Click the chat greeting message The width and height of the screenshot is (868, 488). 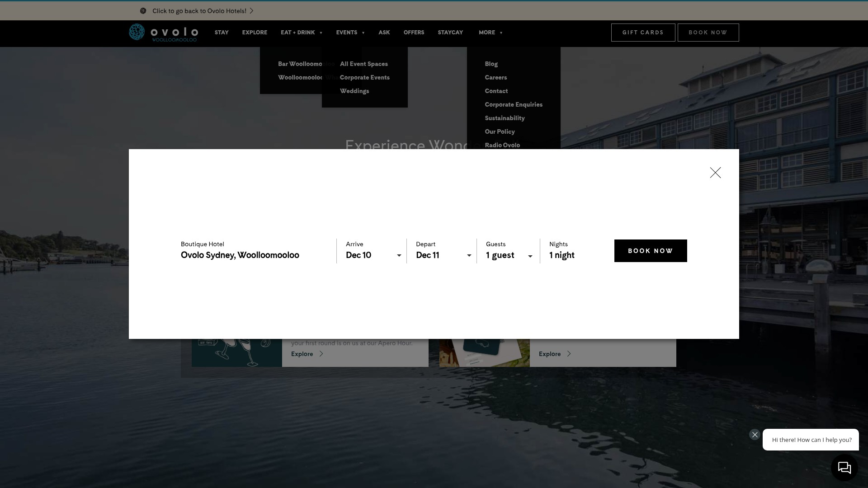coord(811,440)
